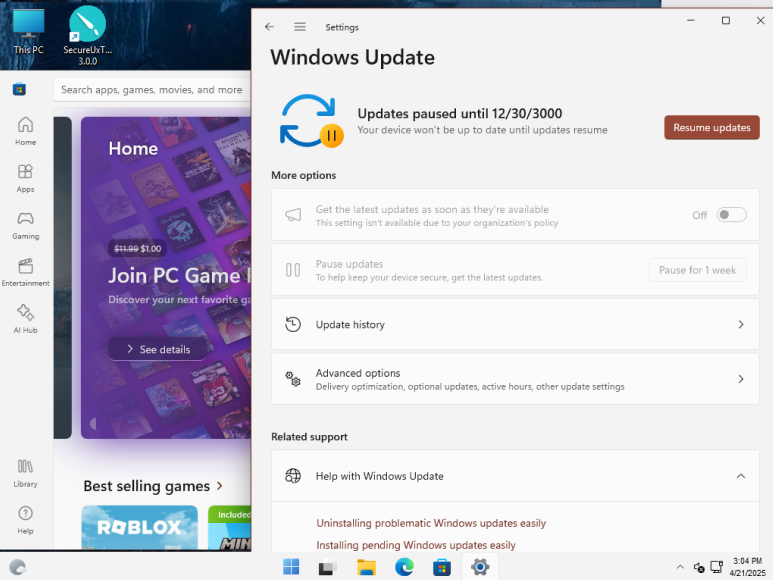Go back using Settings back arrow
This screenshot has height=580, width=773.
[269, 27]
